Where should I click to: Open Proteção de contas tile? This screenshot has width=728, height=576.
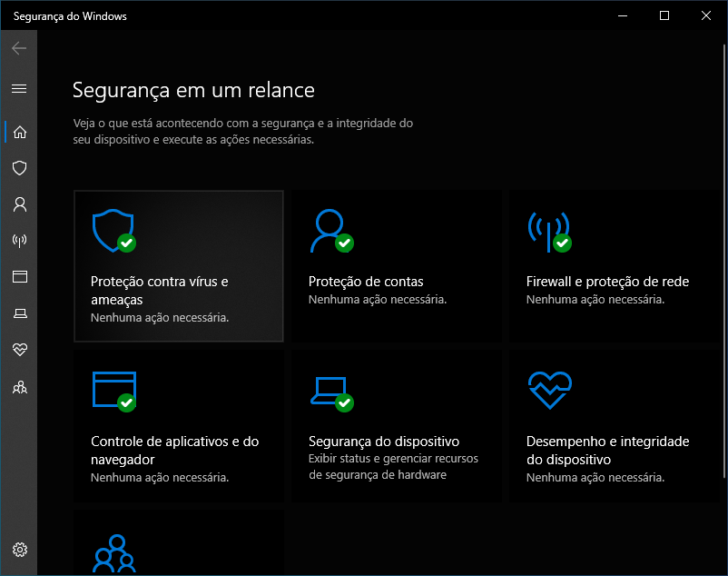(x=397, y=266)
